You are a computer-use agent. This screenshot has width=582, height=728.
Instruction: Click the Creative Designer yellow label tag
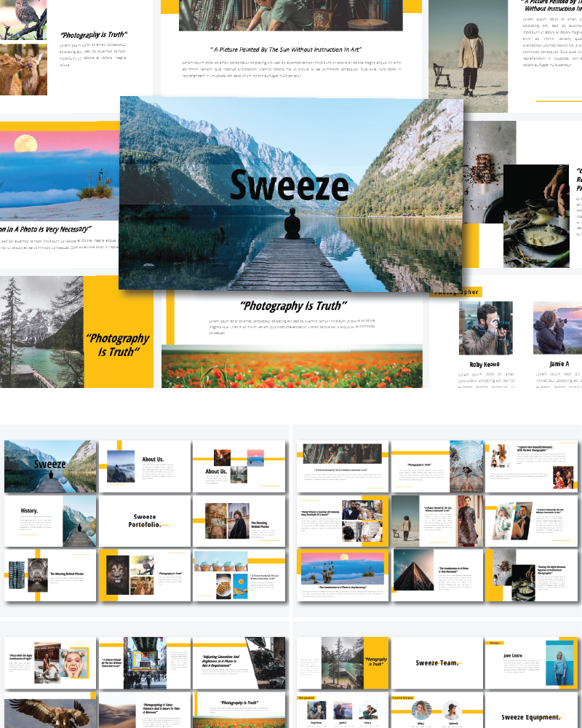(403, 697)
